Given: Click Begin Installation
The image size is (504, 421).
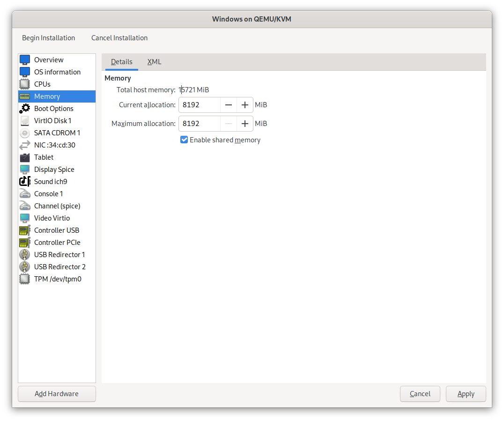Looking at the screenshot, I should coord(48,38).
